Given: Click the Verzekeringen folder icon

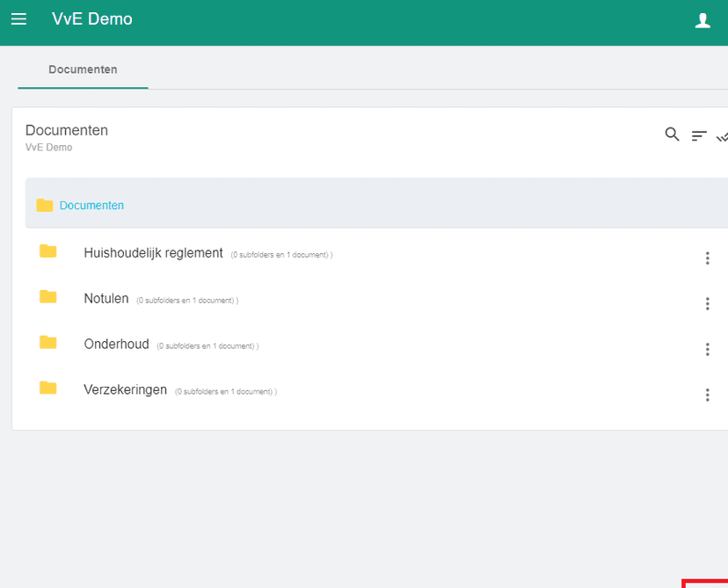Looking at the screenshot, I should (47, 388).
